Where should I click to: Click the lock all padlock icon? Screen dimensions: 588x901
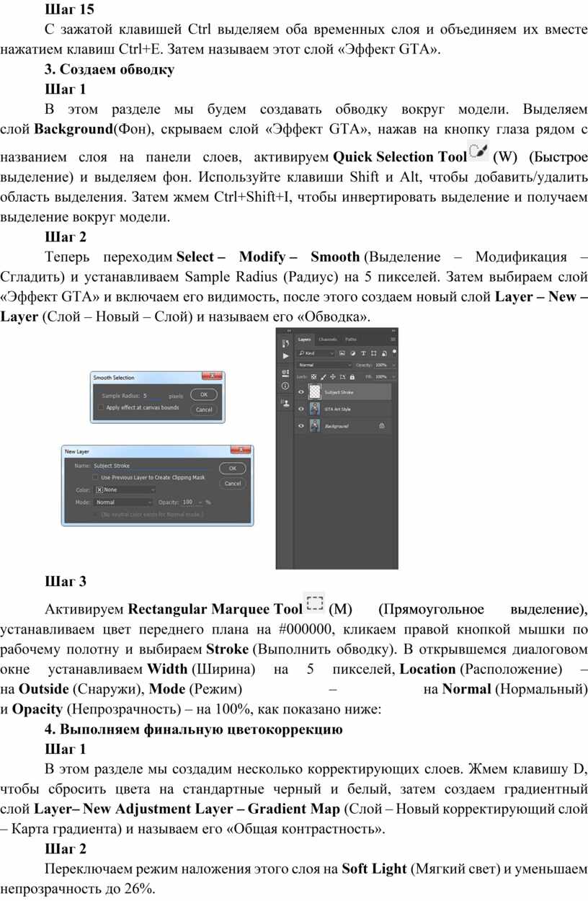pos(352,376)
